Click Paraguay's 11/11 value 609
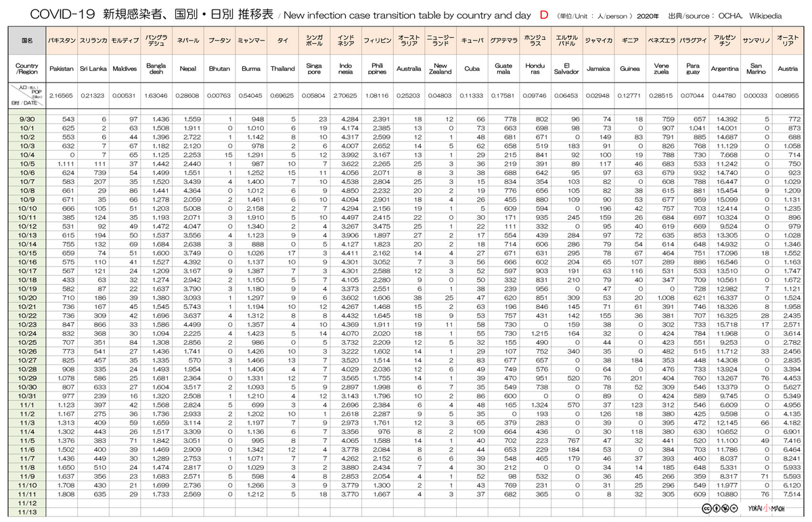Image resolution: width=812 pixels, height=522 pixels. click(x=699, y=494)
